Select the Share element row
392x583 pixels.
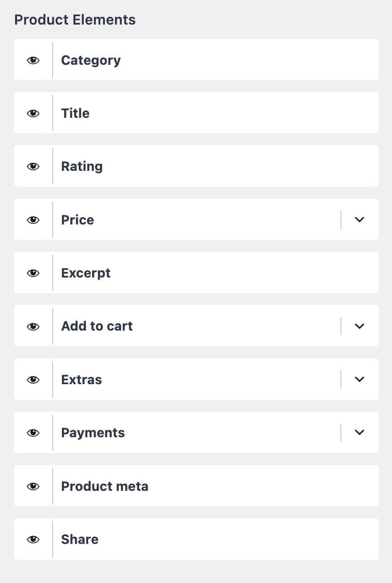pos(79,539)
